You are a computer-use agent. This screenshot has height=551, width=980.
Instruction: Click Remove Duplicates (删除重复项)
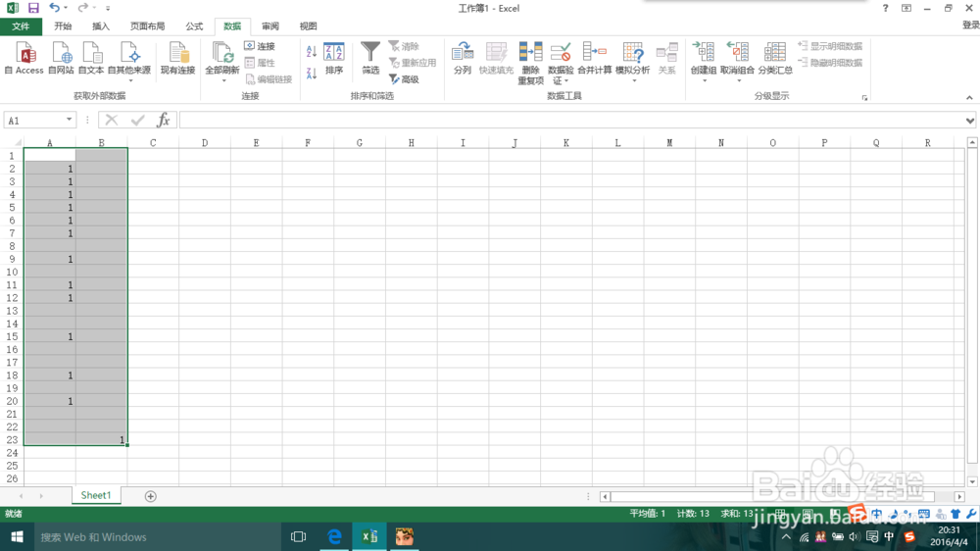530,63
